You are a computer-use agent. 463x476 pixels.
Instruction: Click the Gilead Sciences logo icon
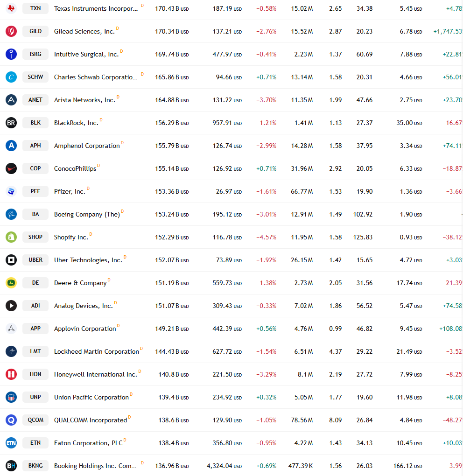11,31
